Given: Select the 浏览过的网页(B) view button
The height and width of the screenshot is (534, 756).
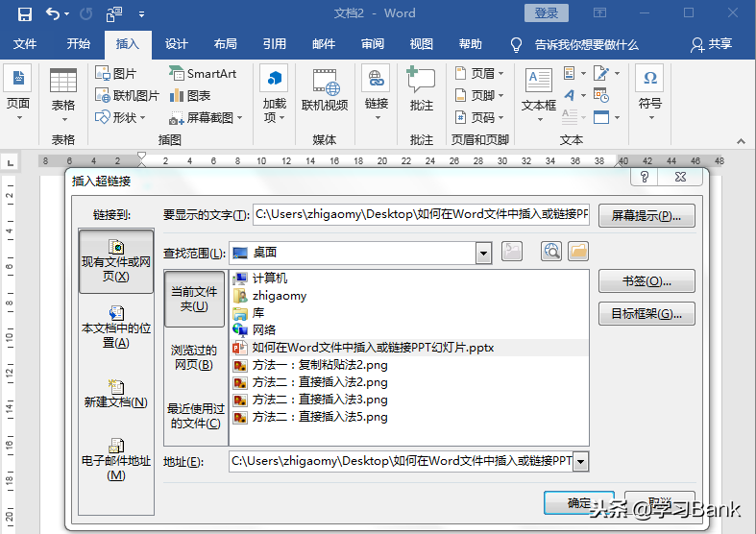Looking at the screenshot, I should (x=194, y=357).
